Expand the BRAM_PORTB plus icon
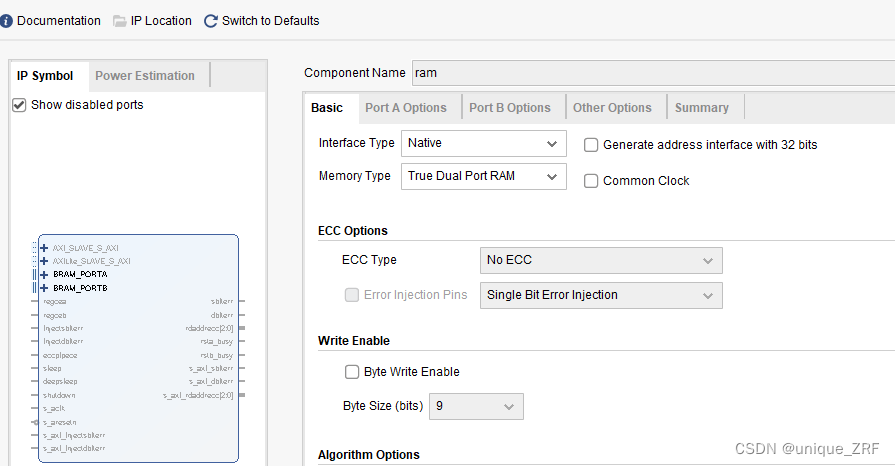Image resolution: width=895 pixels, height=466 pixels. tap(44, 287)
